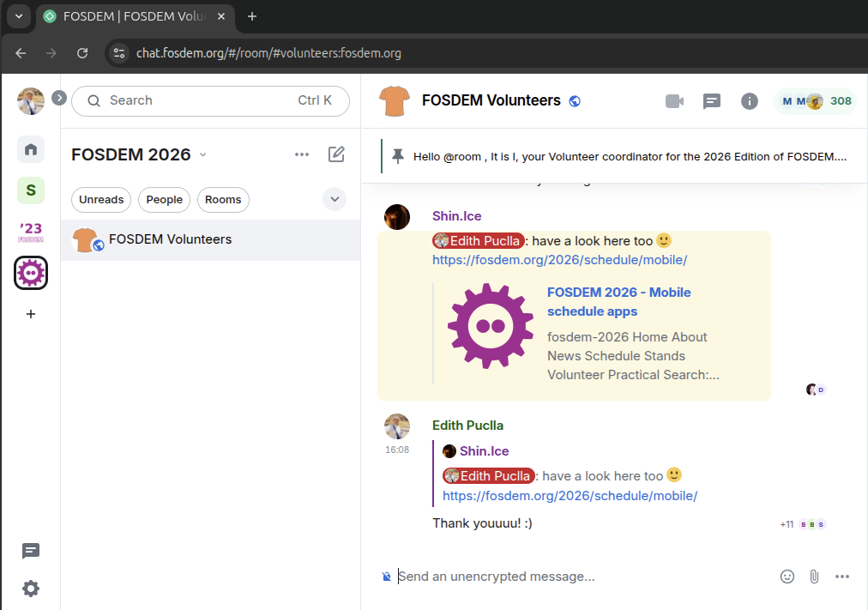Start a video call in FOSDEM Volunteers
This screenshot has height=610, width=868.
click(x=674, y=101)
